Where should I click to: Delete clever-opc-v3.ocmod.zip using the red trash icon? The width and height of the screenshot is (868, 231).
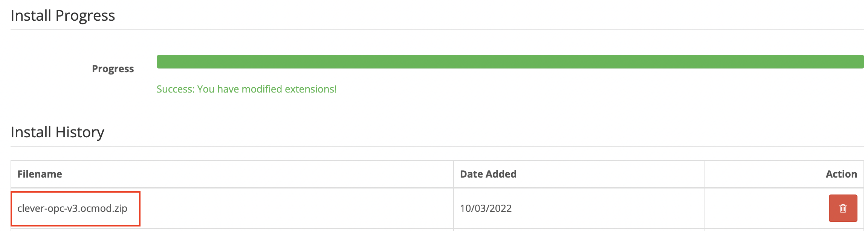(x=843, y=208)
